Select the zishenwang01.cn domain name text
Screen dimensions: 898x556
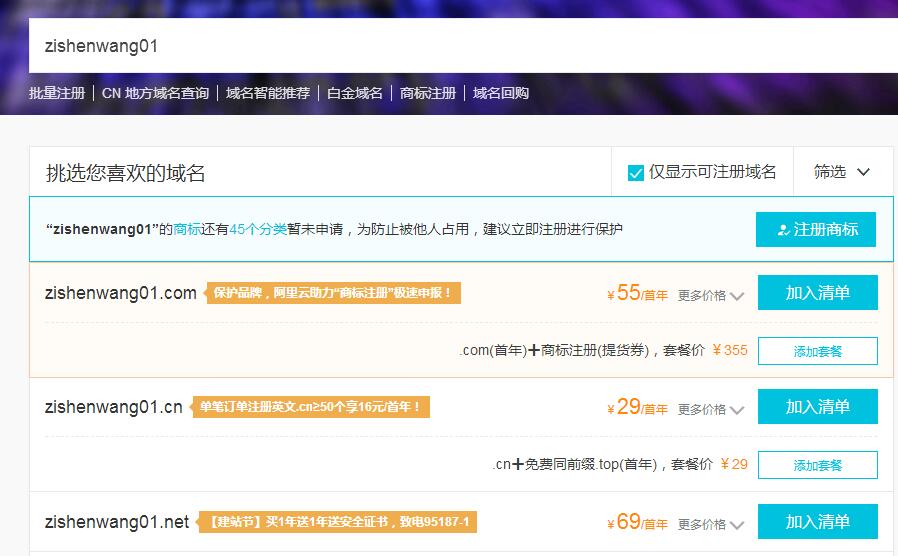point(113,407)
